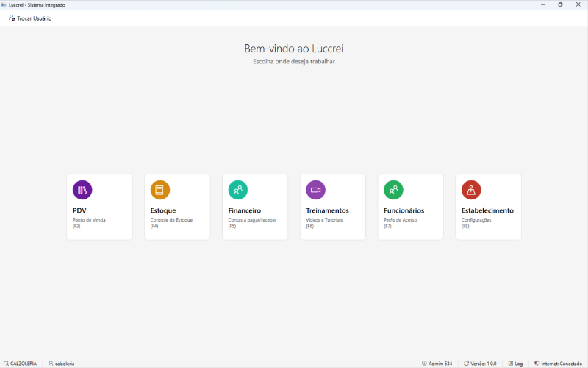Click the (F7) shortcut label
588x368 pixels.
point(387,227)
